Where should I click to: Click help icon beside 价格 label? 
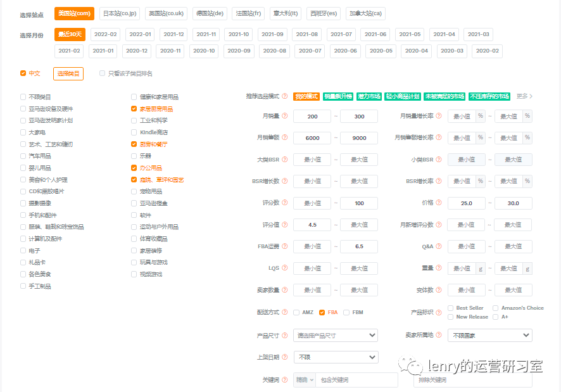click(439, 203)
